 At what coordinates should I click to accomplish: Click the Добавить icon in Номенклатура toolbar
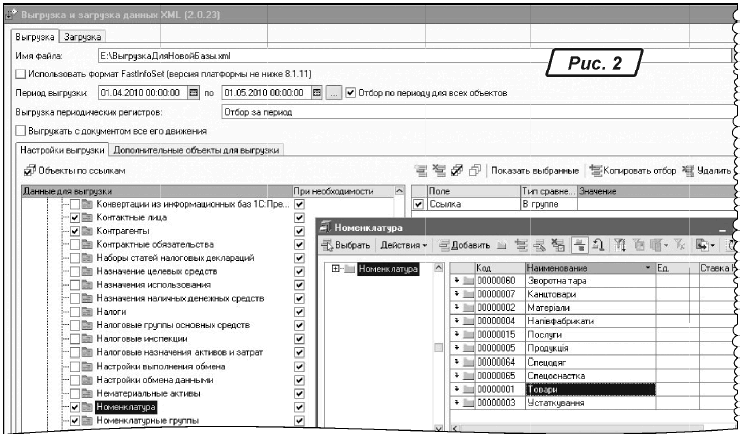pyautogui.click(x=443, y=245)
